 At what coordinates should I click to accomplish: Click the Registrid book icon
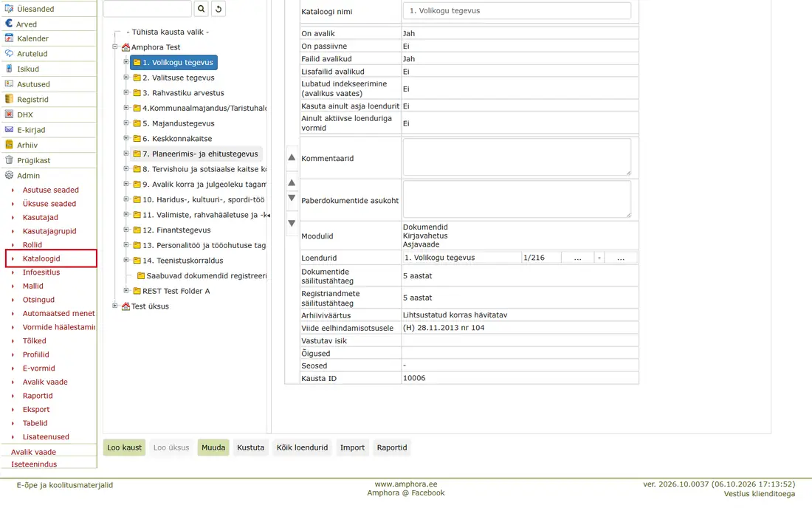[x=9, y=99]
